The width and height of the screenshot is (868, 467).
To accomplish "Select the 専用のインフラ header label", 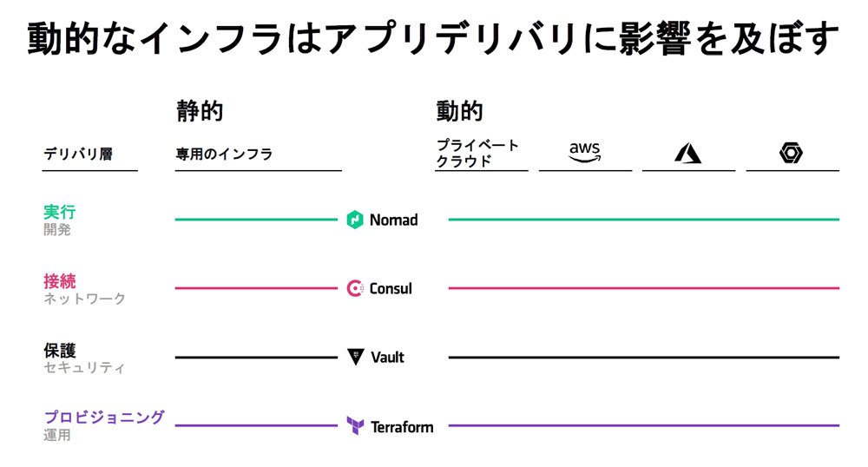I will tap(224, 155).
